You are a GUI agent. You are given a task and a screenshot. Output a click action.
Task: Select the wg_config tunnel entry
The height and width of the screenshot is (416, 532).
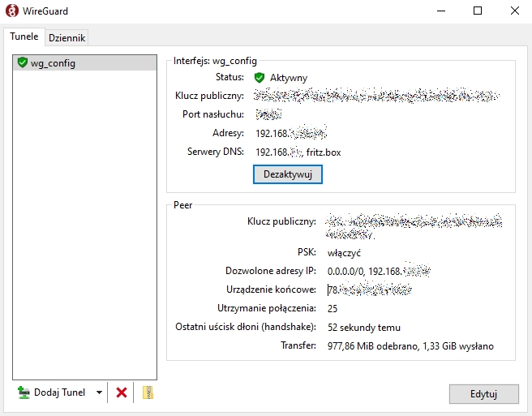pyautogui.click(x=53, y=63)
